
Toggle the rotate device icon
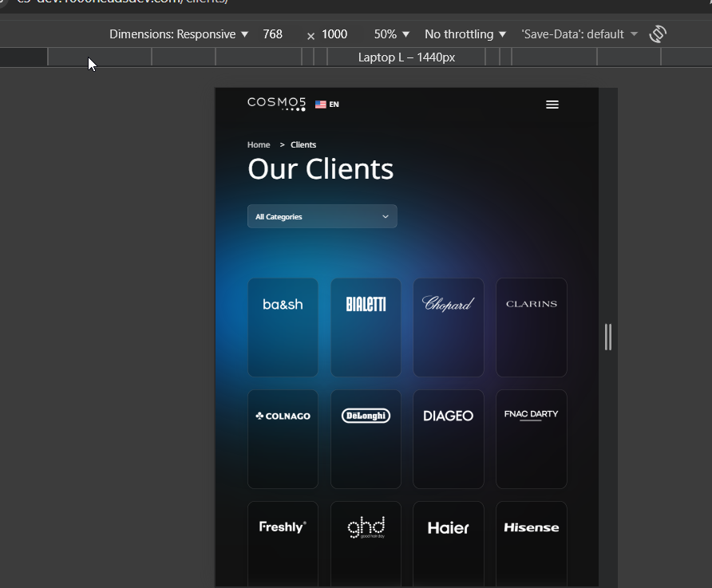(x=658, y=34)
